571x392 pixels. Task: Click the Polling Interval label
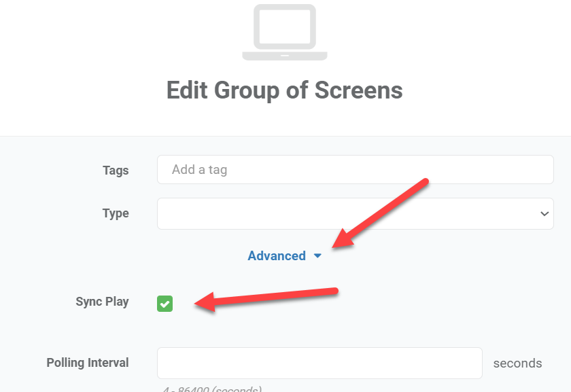(88, 363)
